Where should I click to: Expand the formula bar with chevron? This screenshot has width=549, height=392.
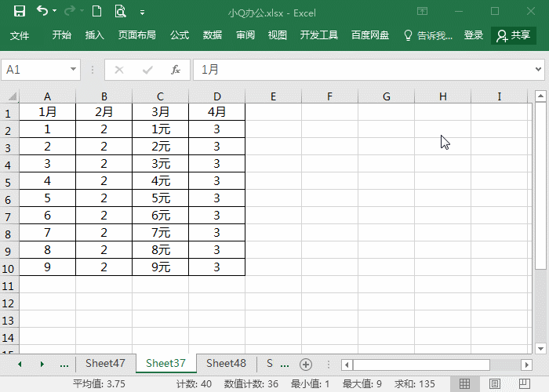539,69
